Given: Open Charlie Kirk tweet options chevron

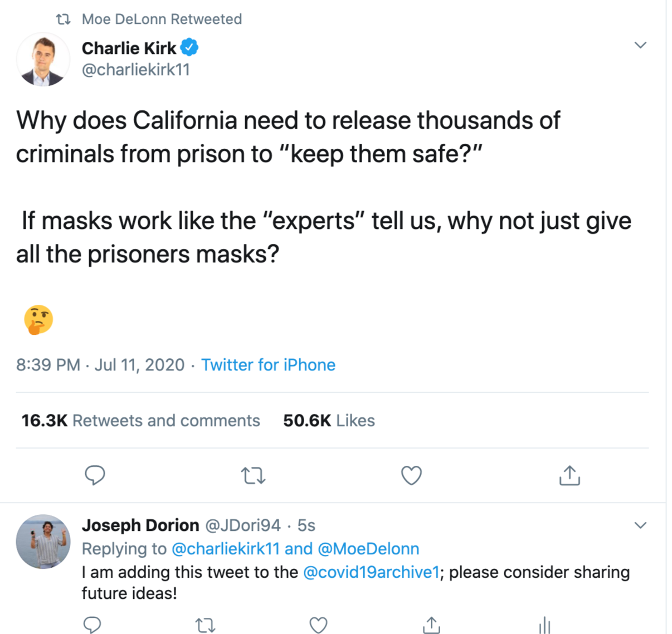Looking at the screenshot, I should coord(640,45).
